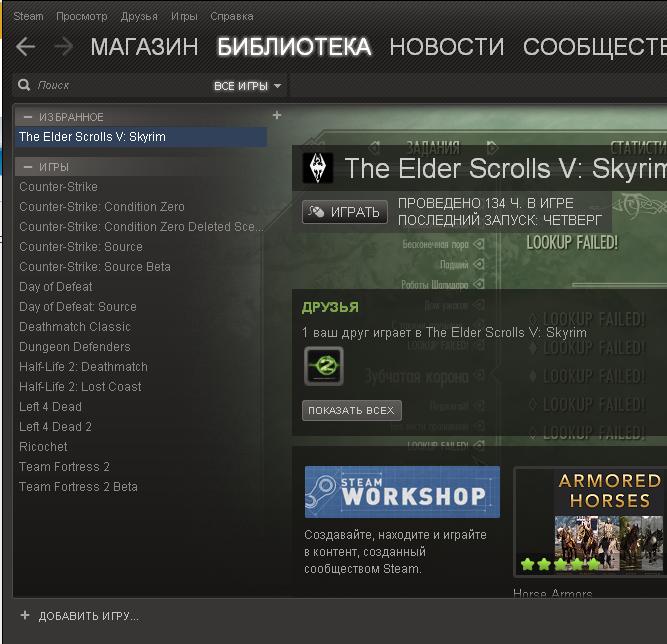Switch to the МАГАЗИН tab
This screenshot has height=644, width=667.
145,47
